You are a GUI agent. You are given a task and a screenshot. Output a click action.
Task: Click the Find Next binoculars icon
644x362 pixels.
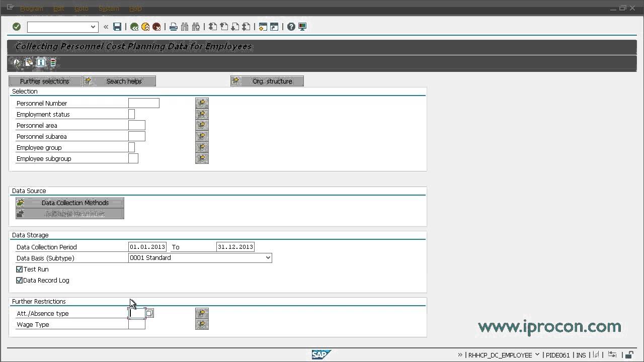click(x=196, y=27)
